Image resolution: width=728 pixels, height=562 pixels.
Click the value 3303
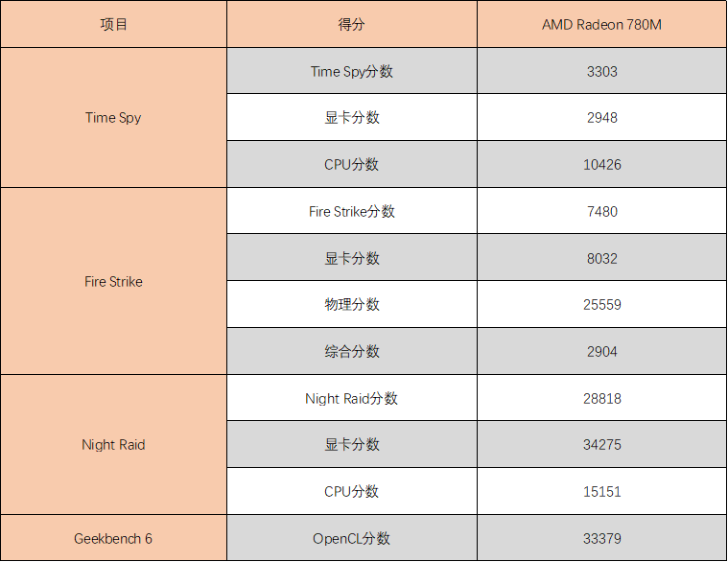(601, 71)
